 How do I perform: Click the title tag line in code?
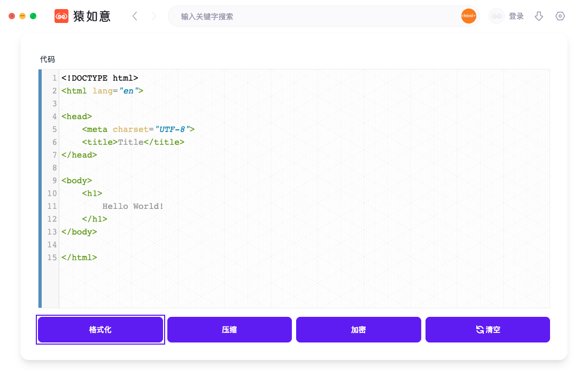(133, 142)
